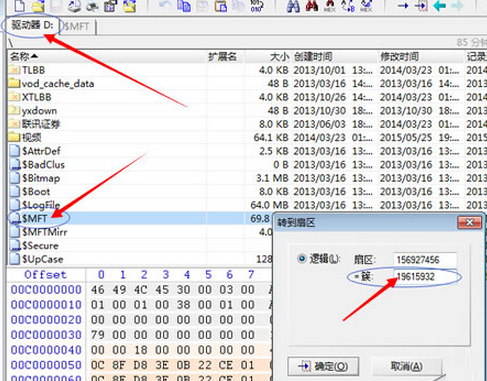Image resolution: width=487 pixels, height=381 pixels.
Task: Click the 簇 cluster number input field
Action: [425, 276]
